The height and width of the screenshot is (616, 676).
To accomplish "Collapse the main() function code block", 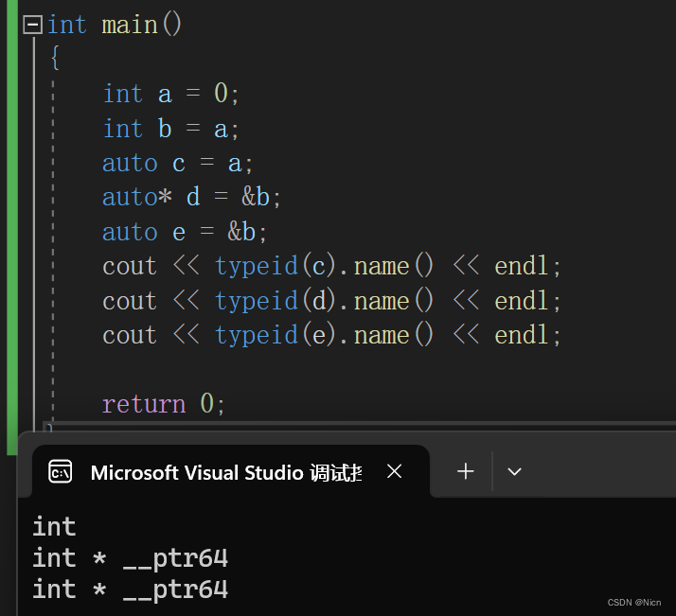I will tap(33, 25).
